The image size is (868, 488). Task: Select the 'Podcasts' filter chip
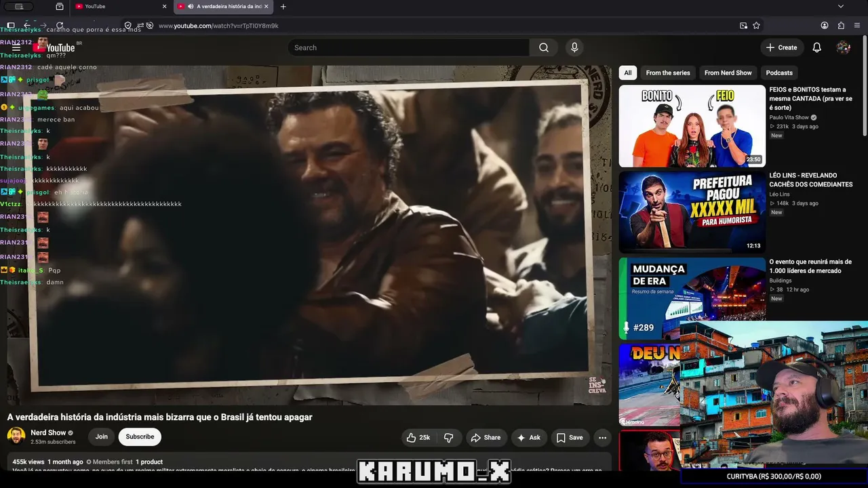point(779,73)
